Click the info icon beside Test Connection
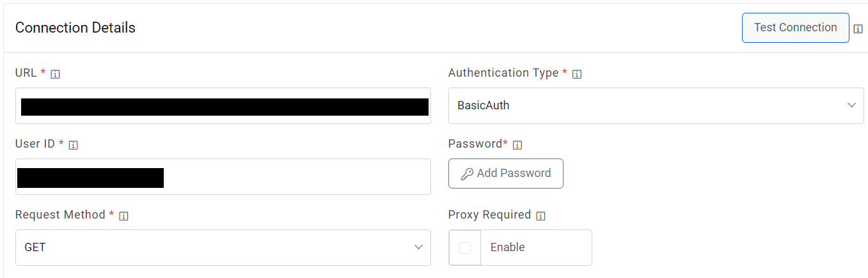The width and height of the screenshot is (868, 278). [x=858, y=29]
